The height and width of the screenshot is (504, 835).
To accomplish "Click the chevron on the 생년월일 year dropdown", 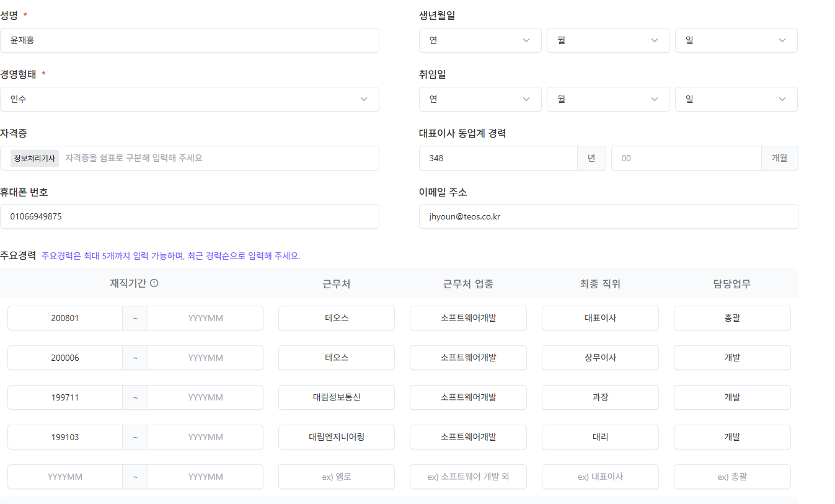I will point(525,40).
